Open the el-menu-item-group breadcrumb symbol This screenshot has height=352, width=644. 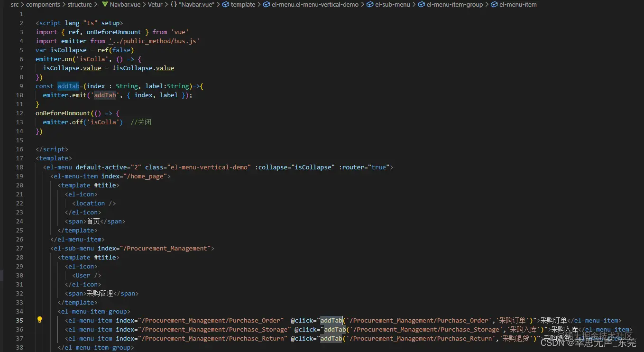[x=451, y=4]
